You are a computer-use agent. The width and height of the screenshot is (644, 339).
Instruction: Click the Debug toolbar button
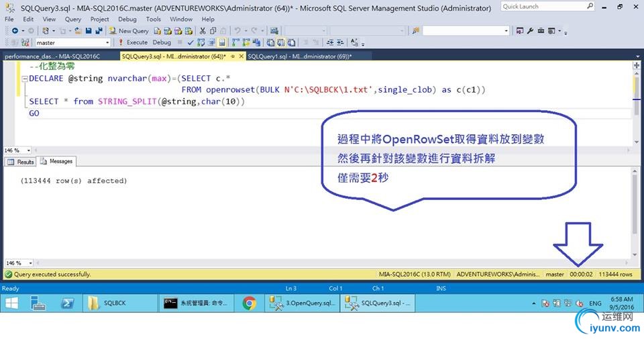point(162,42)
